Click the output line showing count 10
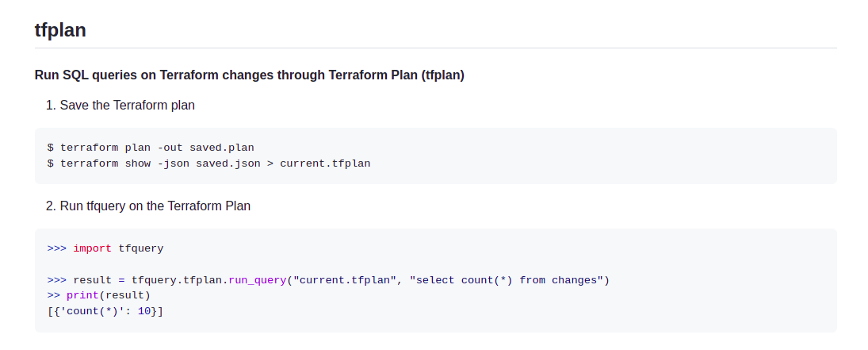Image resolution: width=868 pixels, height=350 pixels. 105,311
